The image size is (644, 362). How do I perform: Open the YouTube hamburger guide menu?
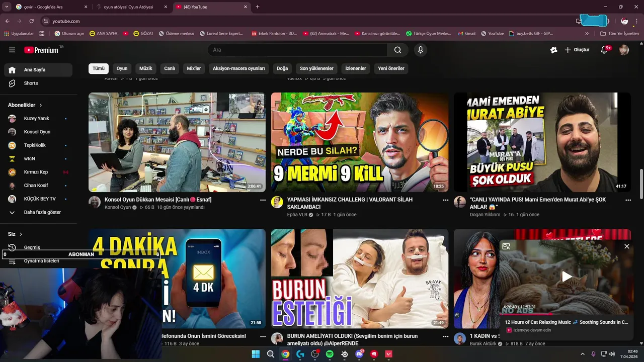click(12, 50)
